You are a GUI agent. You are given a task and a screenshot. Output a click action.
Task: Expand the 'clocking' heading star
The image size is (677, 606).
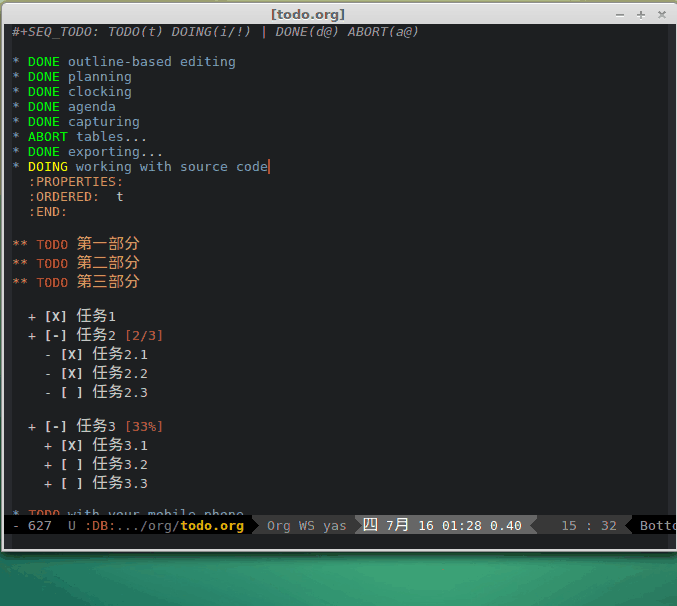coord(16,92)
